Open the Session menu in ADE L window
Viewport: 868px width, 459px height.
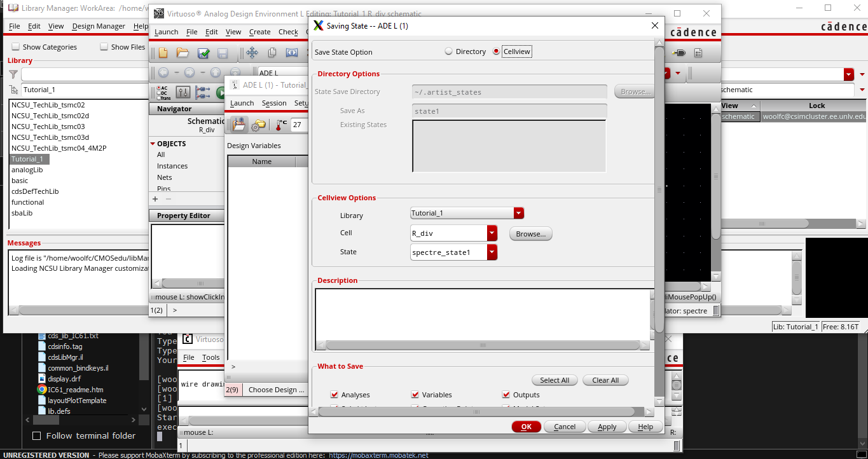click(x=274, y=103)
